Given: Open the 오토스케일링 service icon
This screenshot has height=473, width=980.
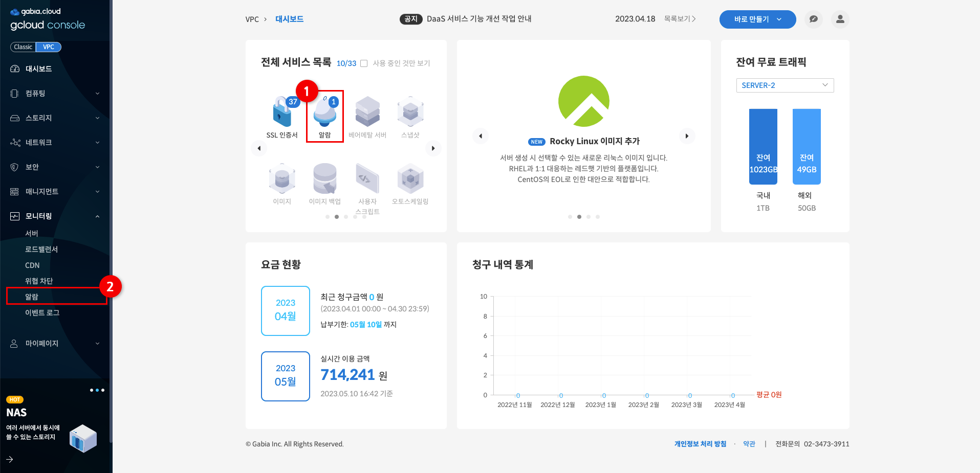Looking at the screenshot, I should pos(410,179).
